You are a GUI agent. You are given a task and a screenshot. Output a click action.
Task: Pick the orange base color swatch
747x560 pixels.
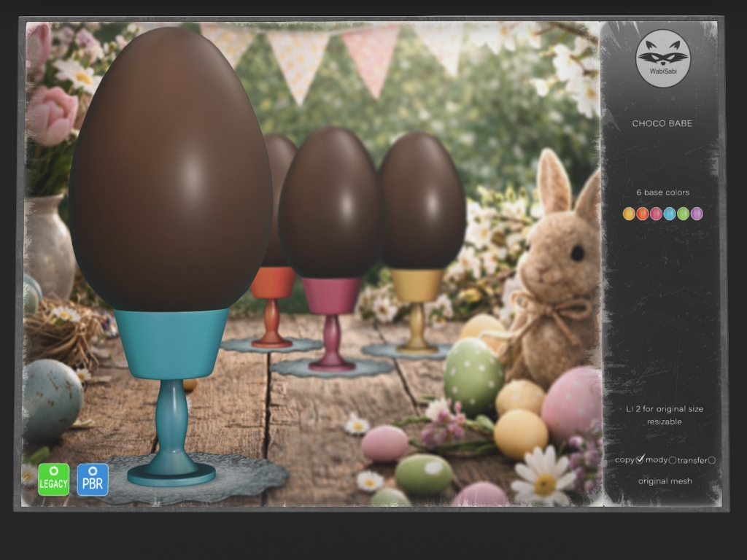click(x=643, y=214)
